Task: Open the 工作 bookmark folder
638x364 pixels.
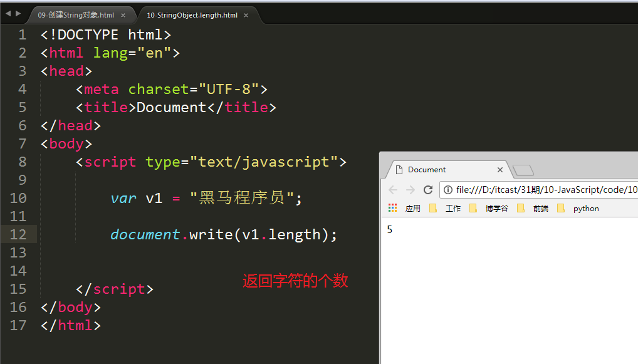Action: (x=445, y=208)
